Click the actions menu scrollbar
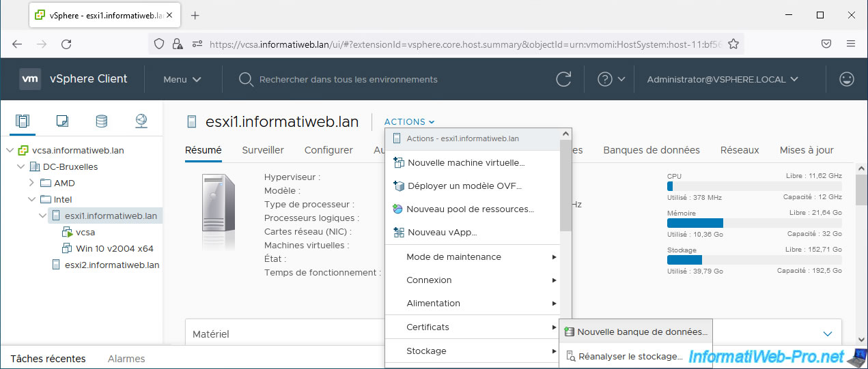The height and width of the screenshot is (369, 868). point(565,186)
